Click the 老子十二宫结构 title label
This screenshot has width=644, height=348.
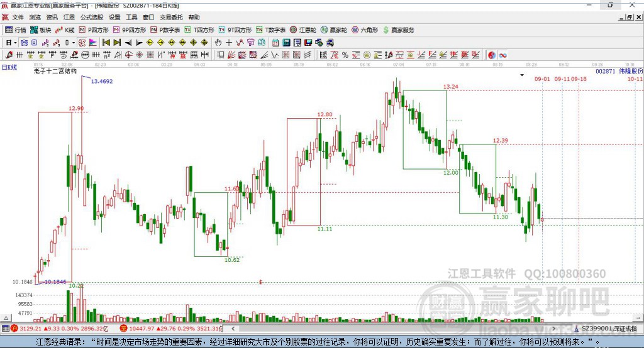coord(55,71)
